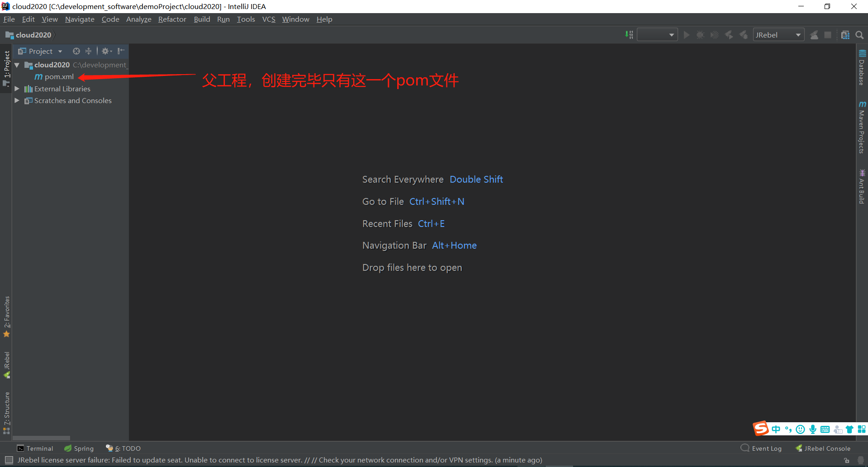Open the empty run configuration dropdown
Viewport: 868px width, 467px height.
pos(657,35)
